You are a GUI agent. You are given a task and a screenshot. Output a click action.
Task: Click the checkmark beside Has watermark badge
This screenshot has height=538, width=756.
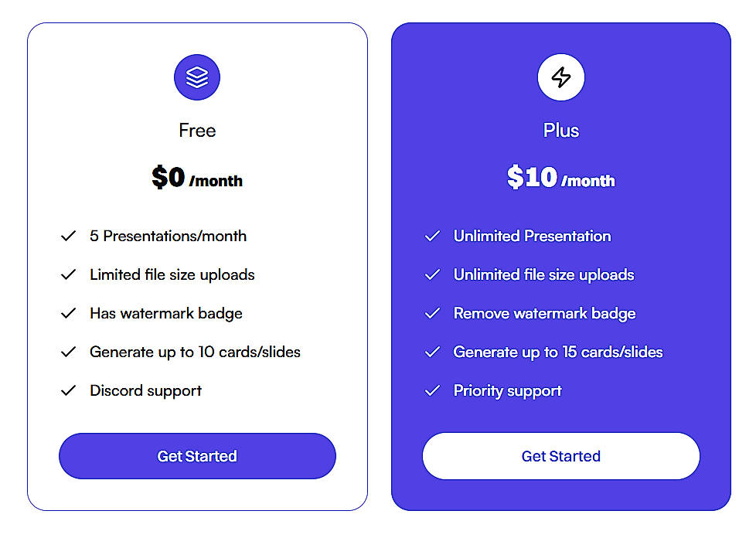click(x=69, y=313)
